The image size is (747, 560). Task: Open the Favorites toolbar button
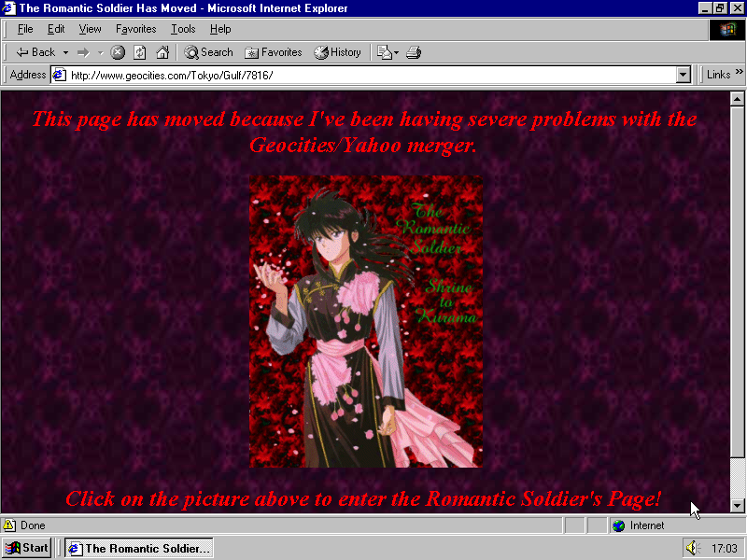click(x=274, y=52)
